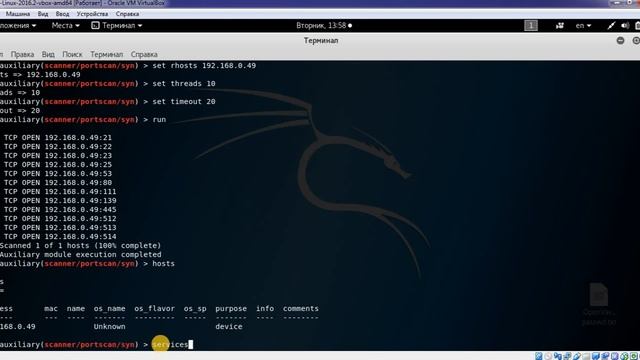Click the purpose column header
This screenshot has height=360, width=640.
231,309
